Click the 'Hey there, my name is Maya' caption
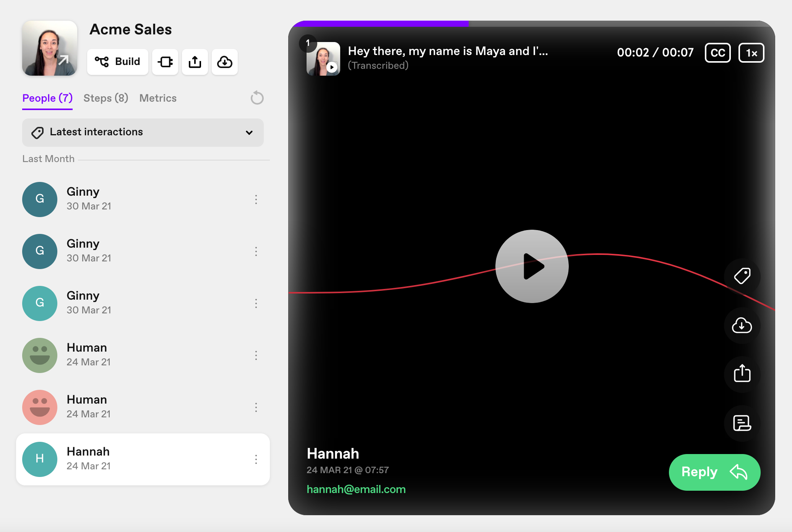The width and height of the screenshot is (792, 532). [448, 51]
